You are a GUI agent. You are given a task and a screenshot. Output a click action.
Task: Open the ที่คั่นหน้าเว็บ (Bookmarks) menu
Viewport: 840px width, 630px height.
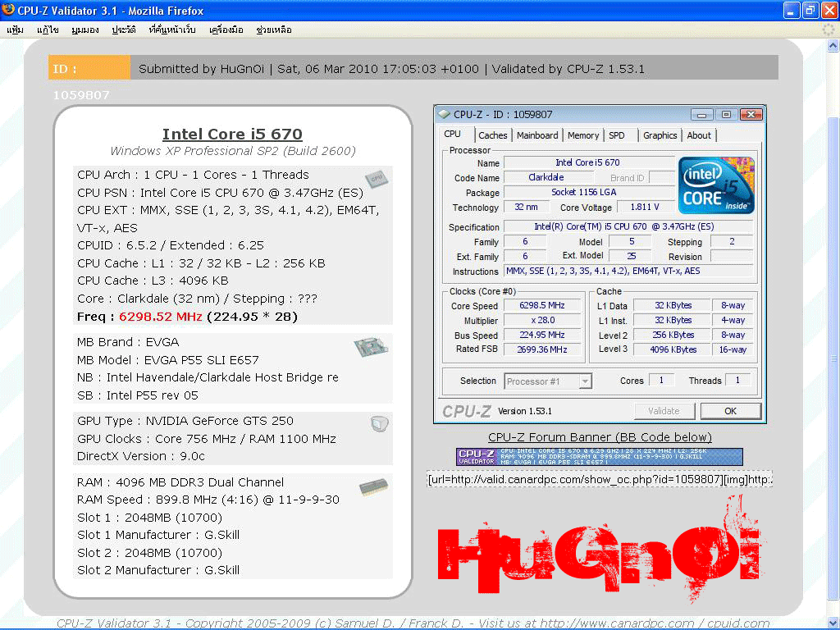pyautogui.click(x=172, y=30)
